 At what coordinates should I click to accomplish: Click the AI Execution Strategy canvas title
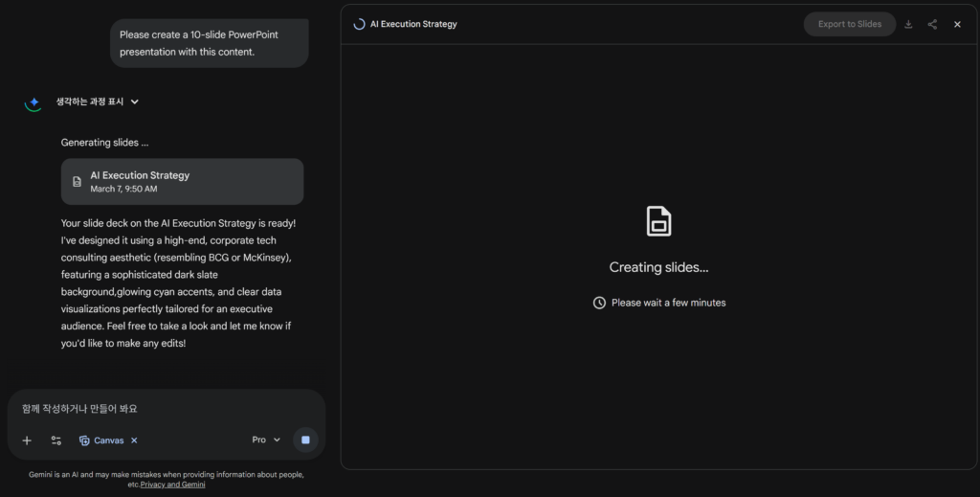click(413, 24)
